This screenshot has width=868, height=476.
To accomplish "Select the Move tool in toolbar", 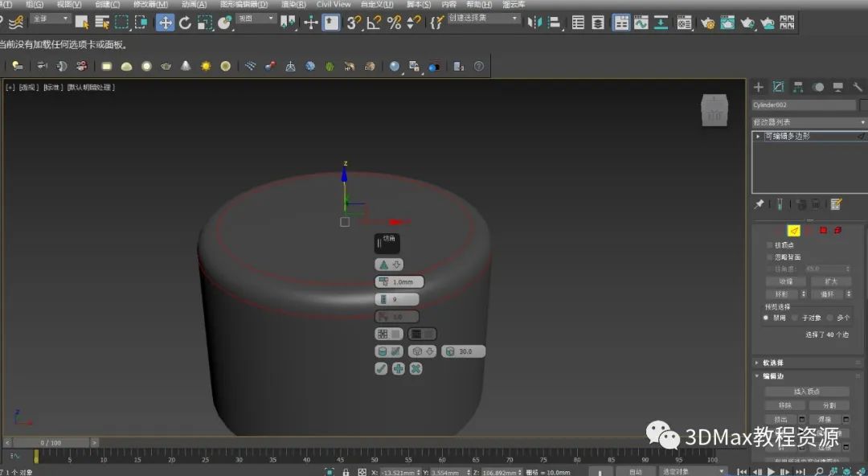I will coord(165,23).
